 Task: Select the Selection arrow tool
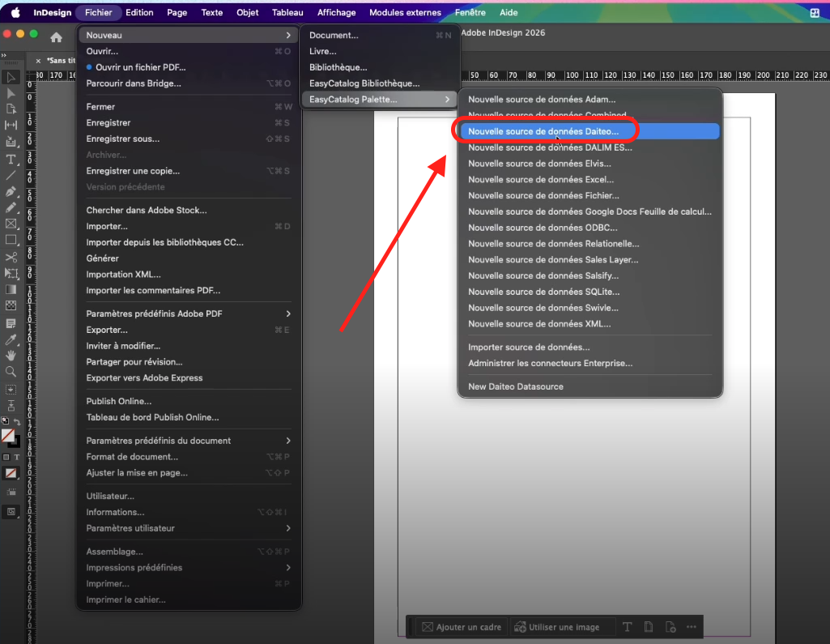11,77
